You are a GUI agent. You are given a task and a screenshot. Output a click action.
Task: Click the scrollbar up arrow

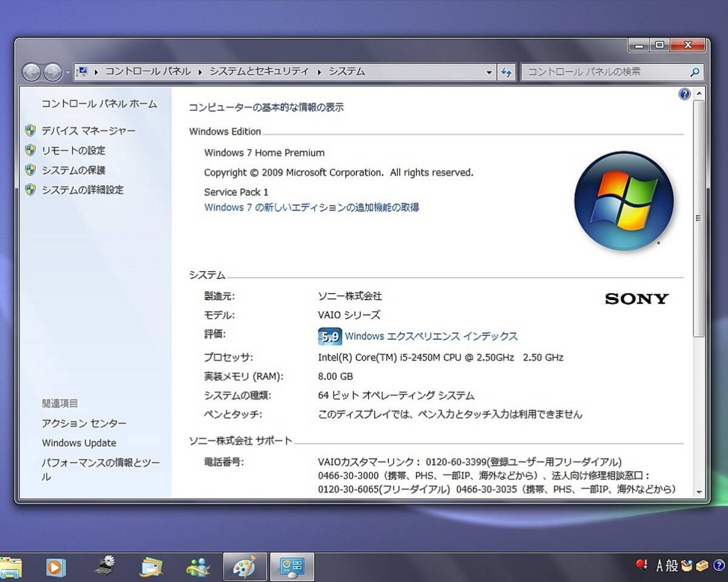[x=699, y=94]
